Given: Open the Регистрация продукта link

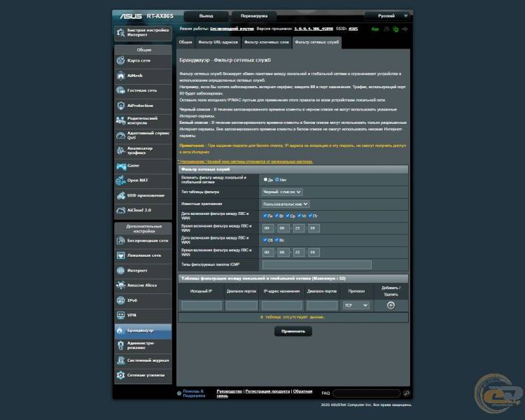Looking at the screenshot, I should point(267,391).
